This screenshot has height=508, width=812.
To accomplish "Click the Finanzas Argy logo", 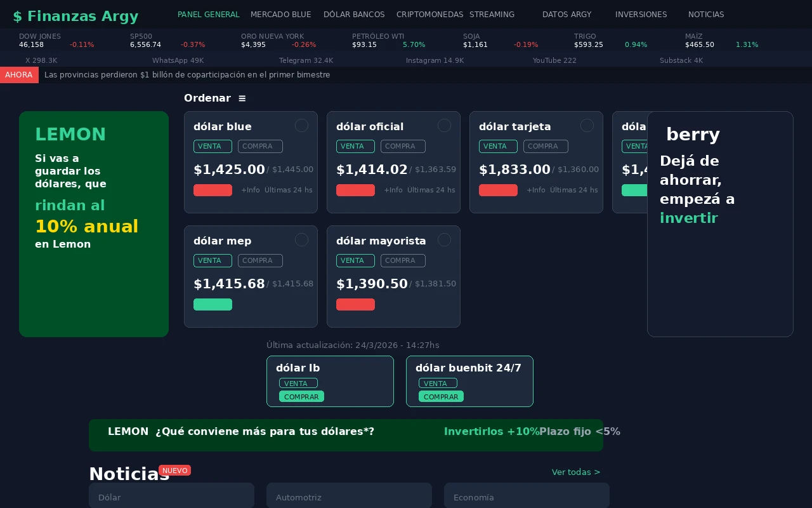I will (75, 17).
